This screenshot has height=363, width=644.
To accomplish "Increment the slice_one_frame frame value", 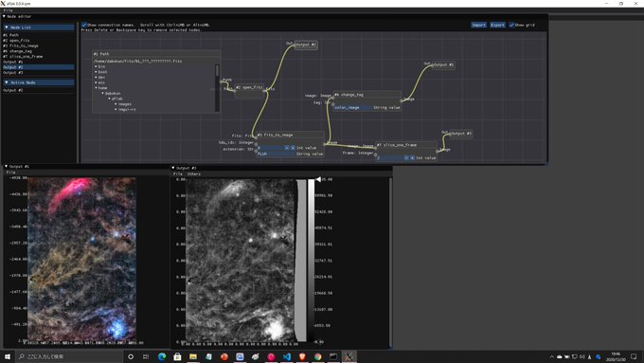I will (x=412, y=158).
